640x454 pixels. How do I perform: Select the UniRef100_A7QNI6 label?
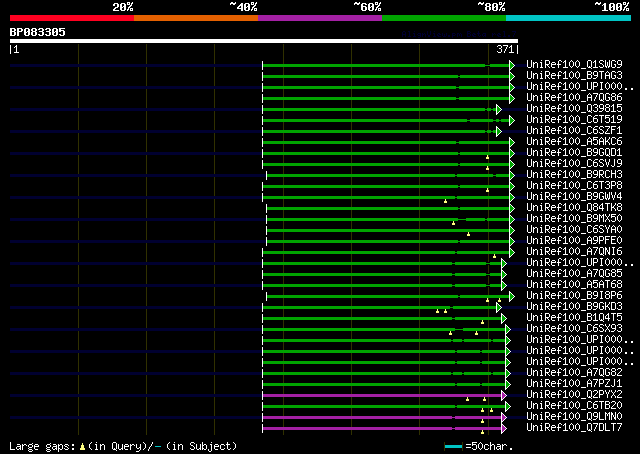click(574, 252)
